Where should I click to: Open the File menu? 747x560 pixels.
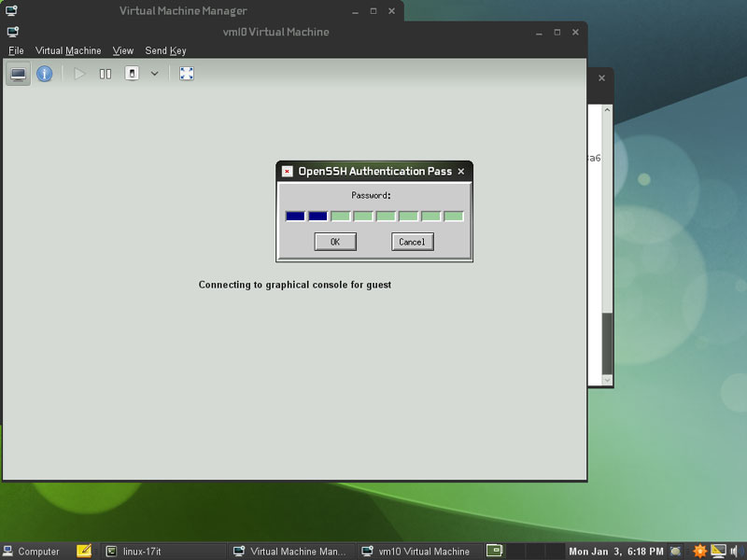(x=16, y=50)
